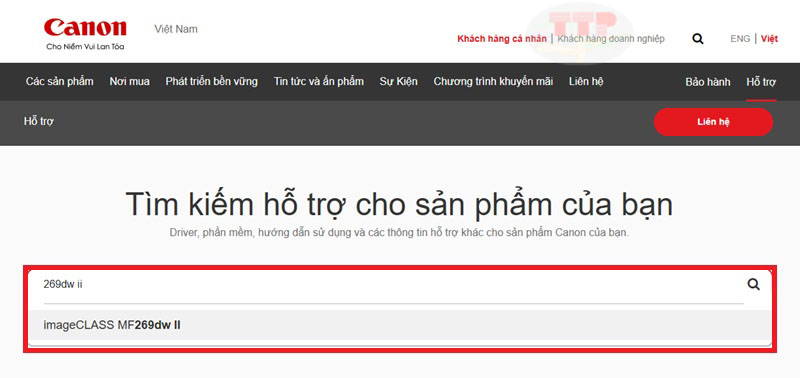Click the red Liên hệ button
The height and width of the screenshot is (378, 800).
713,122
